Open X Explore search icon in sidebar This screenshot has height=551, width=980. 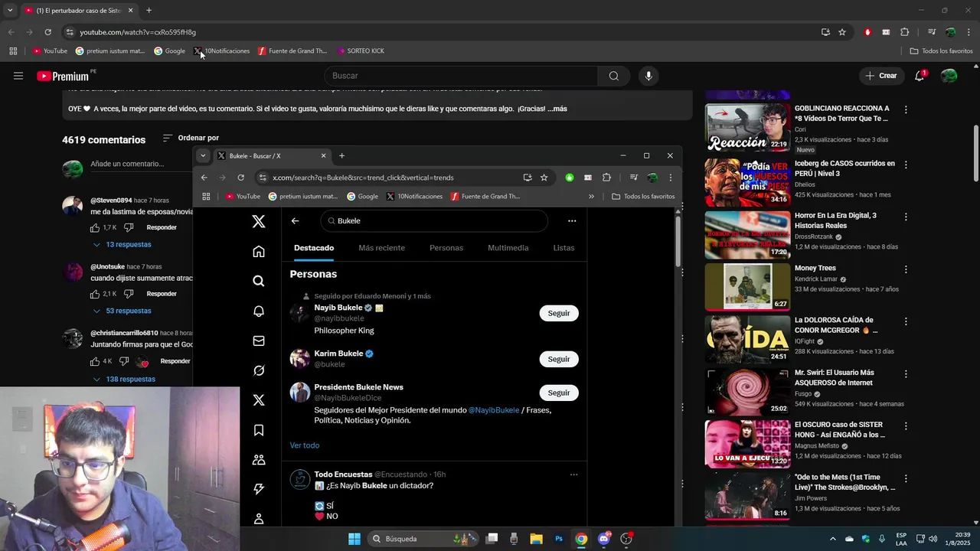coord(259,281)
